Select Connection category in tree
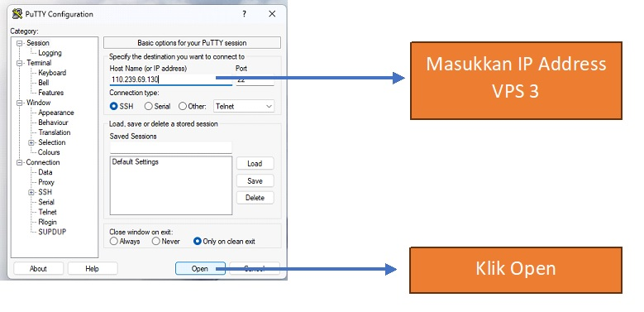The width and height of the screenshot is (644, 312). pyautogui.click(x=43, y=162)
